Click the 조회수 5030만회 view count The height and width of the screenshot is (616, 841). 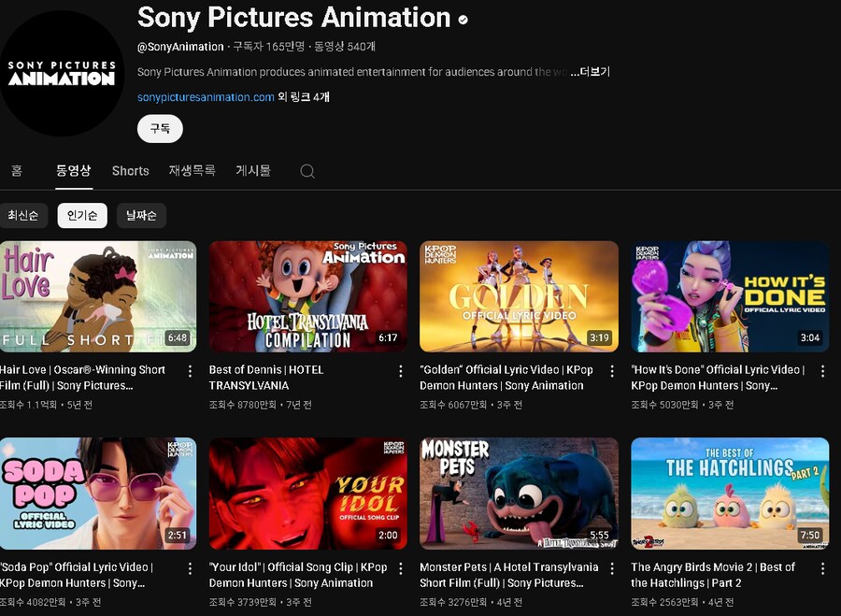[664, 405]
